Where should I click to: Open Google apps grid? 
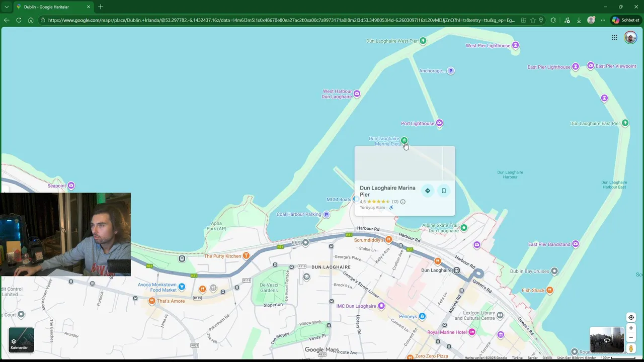614,38
